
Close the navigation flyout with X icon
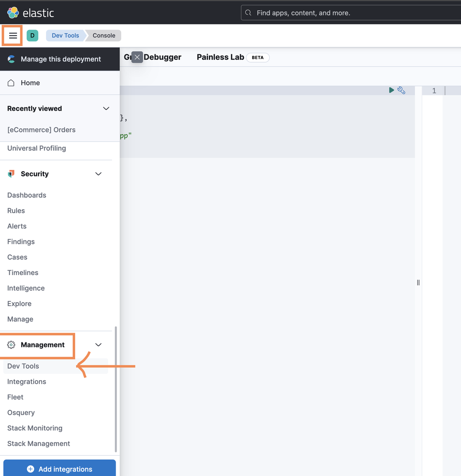(x=137, y=57)
